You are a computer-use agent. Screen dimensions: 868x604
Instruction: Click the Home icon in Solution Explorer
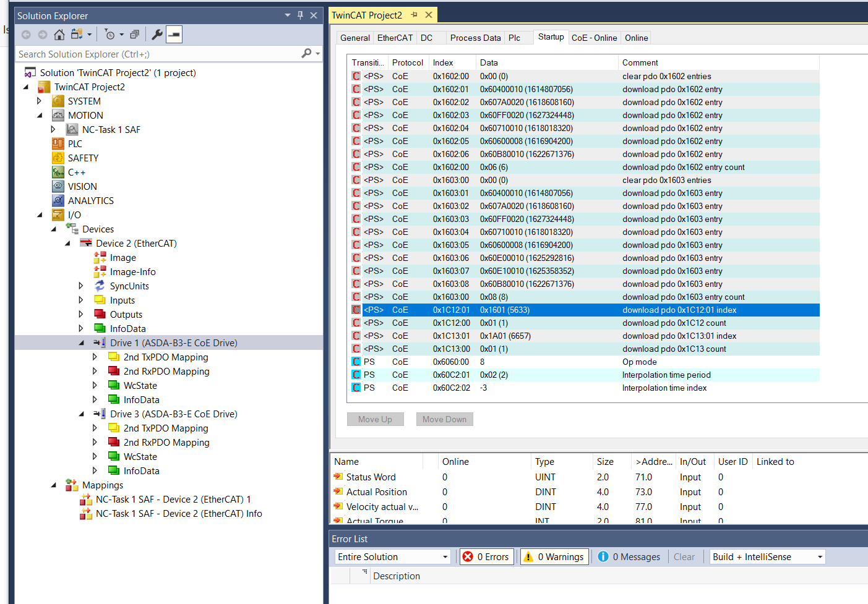pyautogui.click(x=59, y=35)
